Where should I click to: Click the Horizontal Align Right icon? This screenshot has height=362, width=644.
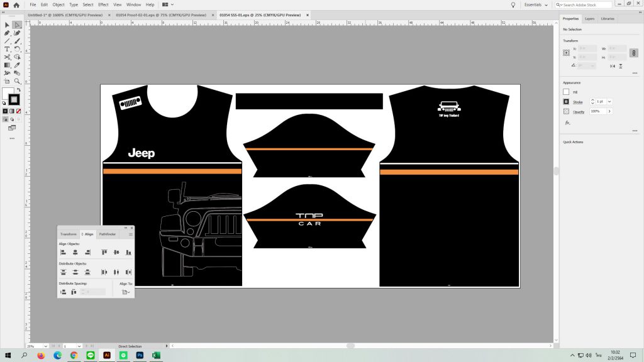[x=87, y=253]
